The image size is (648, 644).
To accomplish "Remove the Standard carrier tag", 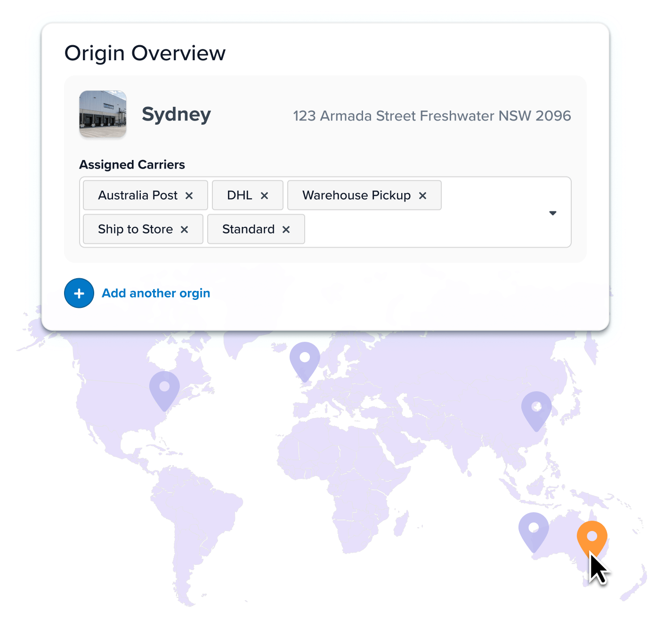I will 286,229.
